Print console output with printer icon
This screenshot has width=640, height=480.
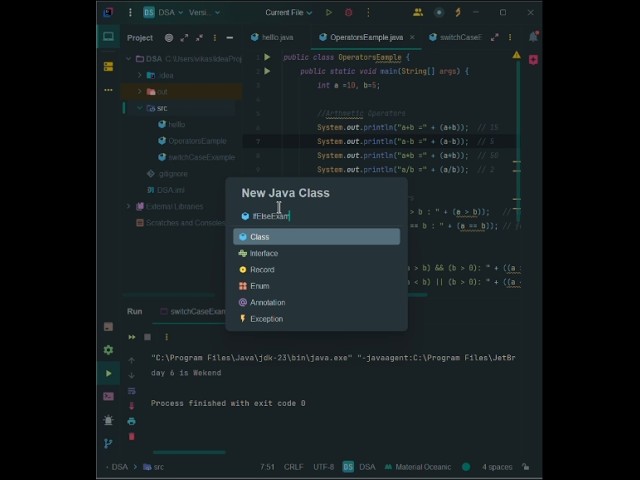pyautogui.click(x=131, y=421)
